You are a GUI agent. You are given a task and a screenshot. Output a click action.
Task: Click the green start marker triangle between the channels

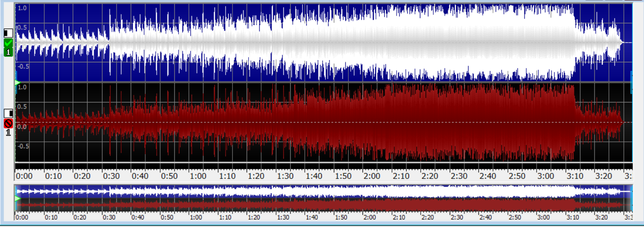(x=17, y=83)
